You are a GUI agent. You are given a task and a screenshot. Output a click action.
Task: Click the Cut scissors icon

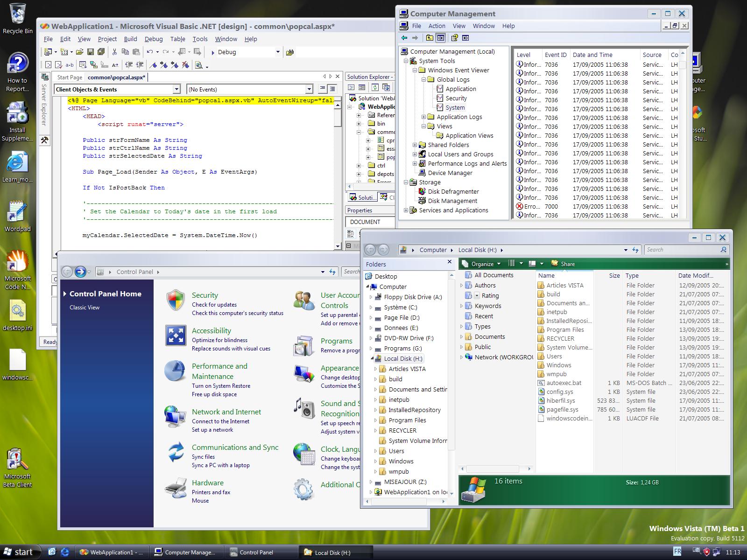pos(114,52)
